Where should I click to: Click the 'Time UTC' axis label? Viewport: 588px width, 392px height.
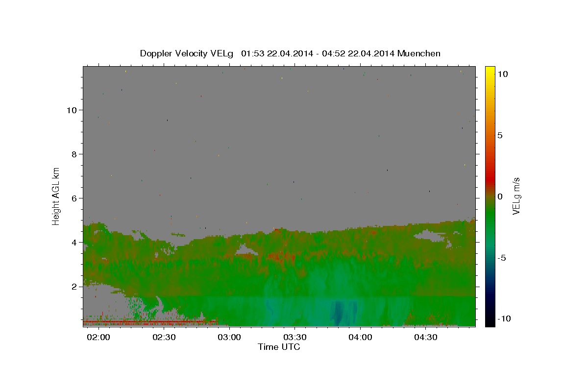pos(279,347)
